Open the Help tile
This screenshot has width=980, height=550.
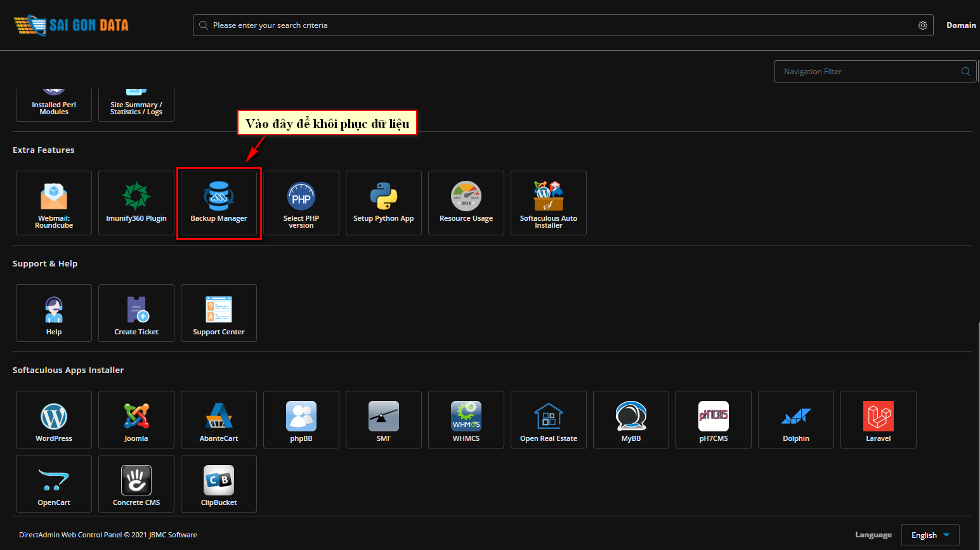click(54, 313)
